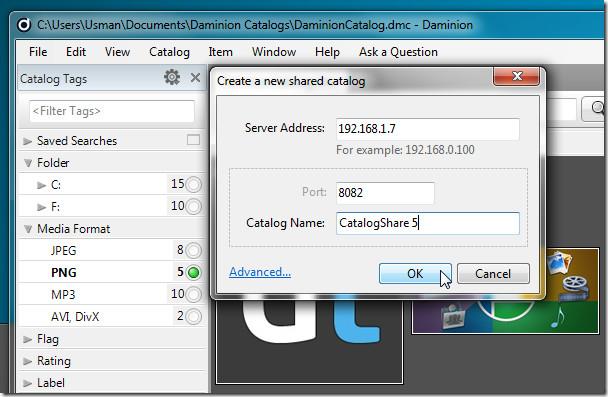Expand the Label section
This screenshot has width=608, height=397.
tap(27, 384)
